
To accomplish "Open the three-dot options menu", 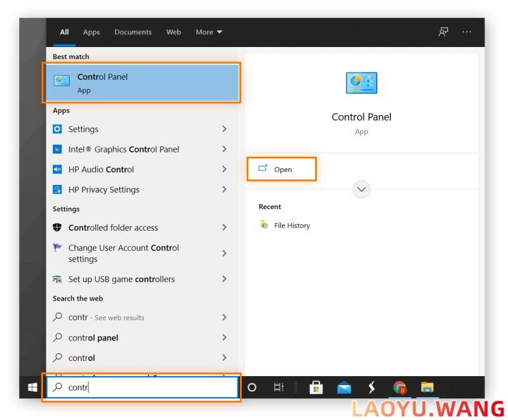I will 467,32.
